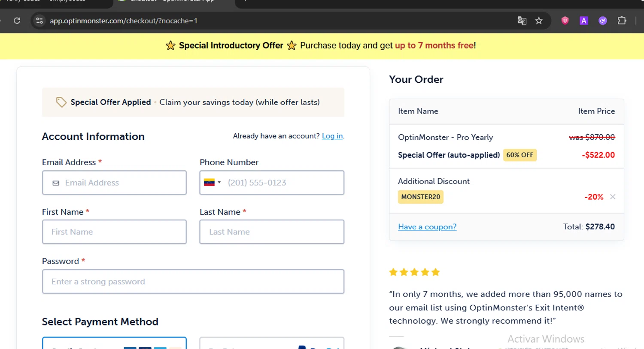Click the Special Introductory Offer banner text
The height and width of the screenshot is (349, 644).
(x=231, y=45)
